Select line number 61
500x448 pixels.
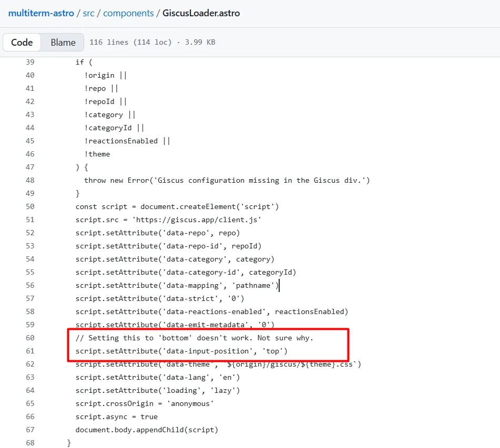[30, 351]
